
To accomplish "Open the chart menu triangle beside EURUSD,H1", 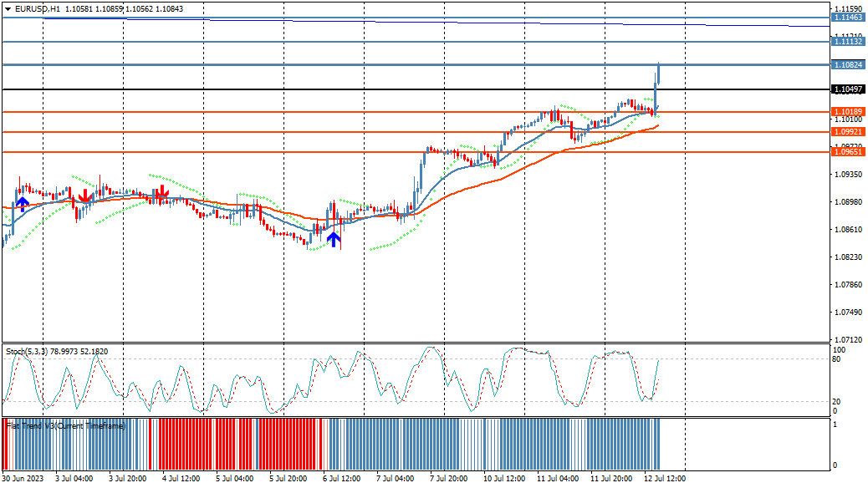I will 8,9.
